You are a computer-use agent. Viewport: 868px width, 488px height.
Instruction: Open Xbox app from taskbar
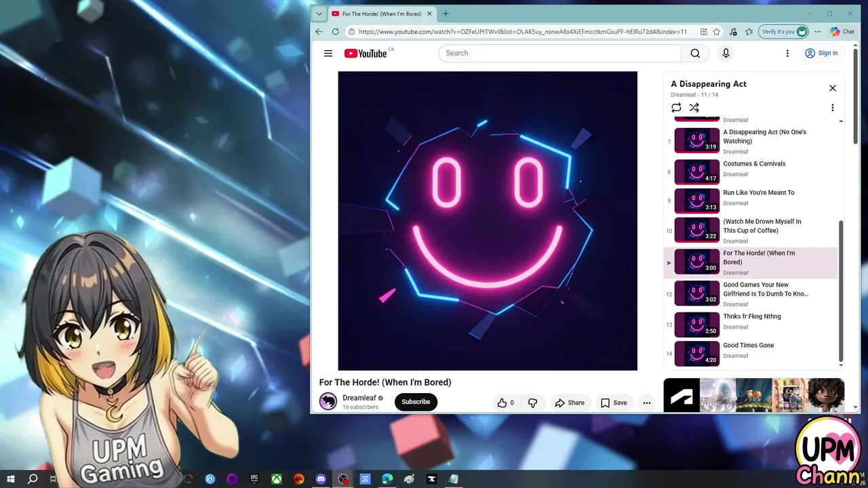[277, 479]
